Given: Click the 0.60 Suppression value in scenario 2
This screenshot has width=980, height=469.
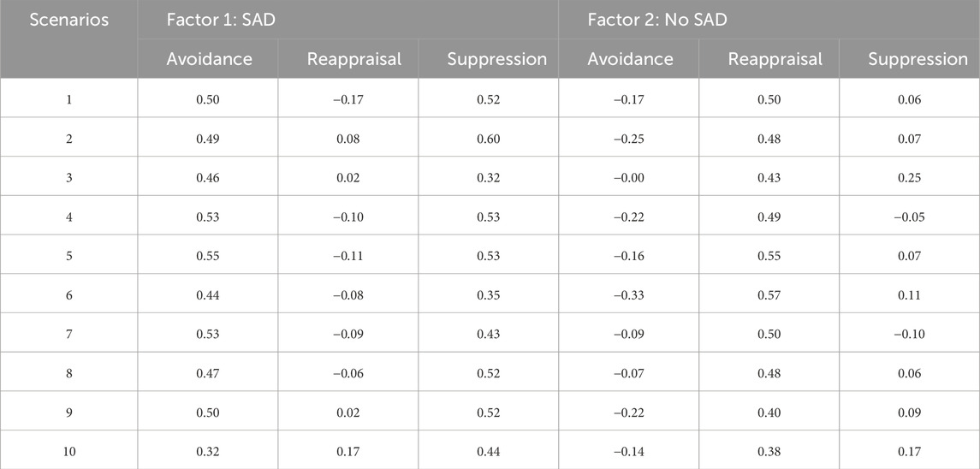Looking at the screenshot, I should 488,139.
